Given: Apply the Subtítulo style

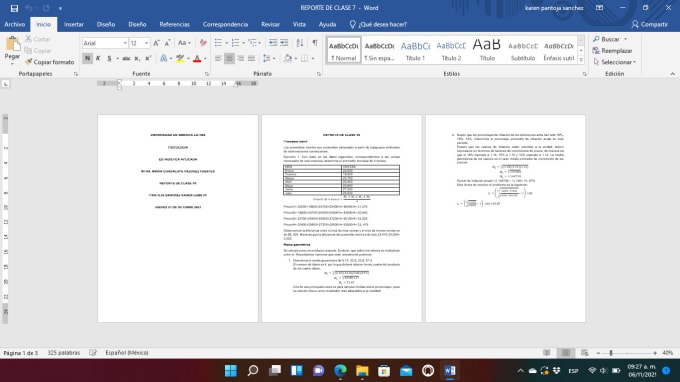Looking at the screenshot, I should [523, 50].
